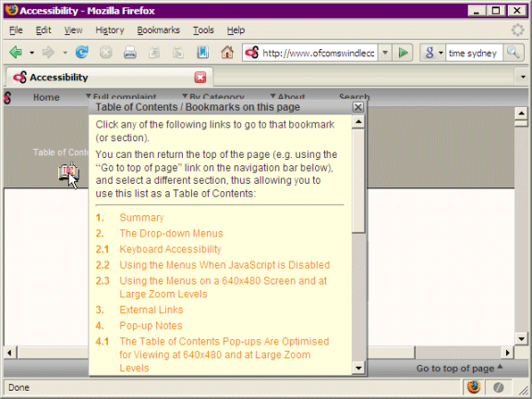Click the green Go arrow button
This screenshot has width=532, height=399.
coord(403,53)
